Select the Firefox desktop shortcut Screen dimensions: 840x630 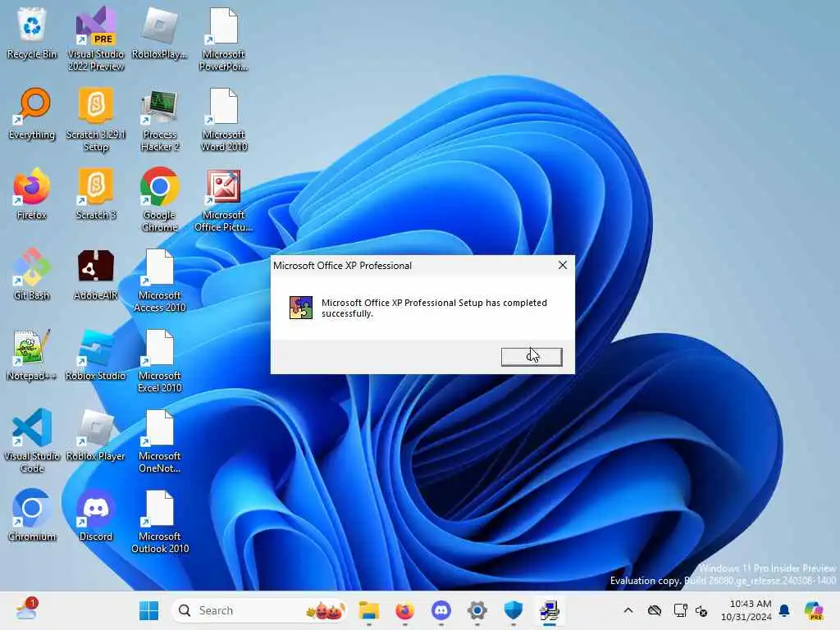pyautogui.click(x=32, y=194)
